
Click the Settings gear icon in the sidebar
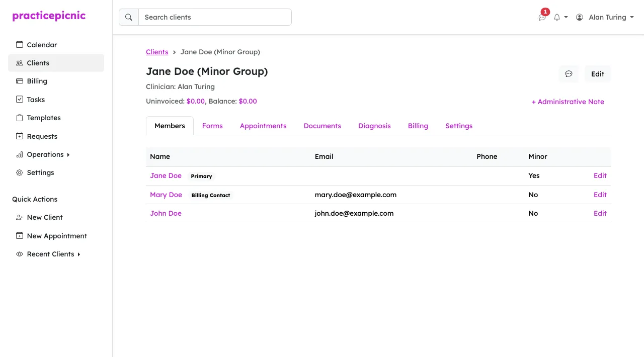click(x=20, y=172)
